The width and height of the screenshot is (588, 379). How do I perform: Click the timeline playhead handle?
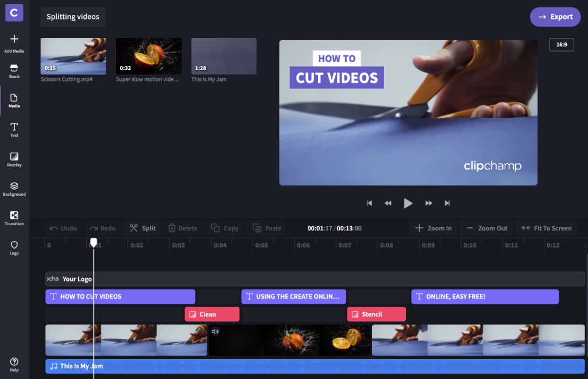coord(94,243)
